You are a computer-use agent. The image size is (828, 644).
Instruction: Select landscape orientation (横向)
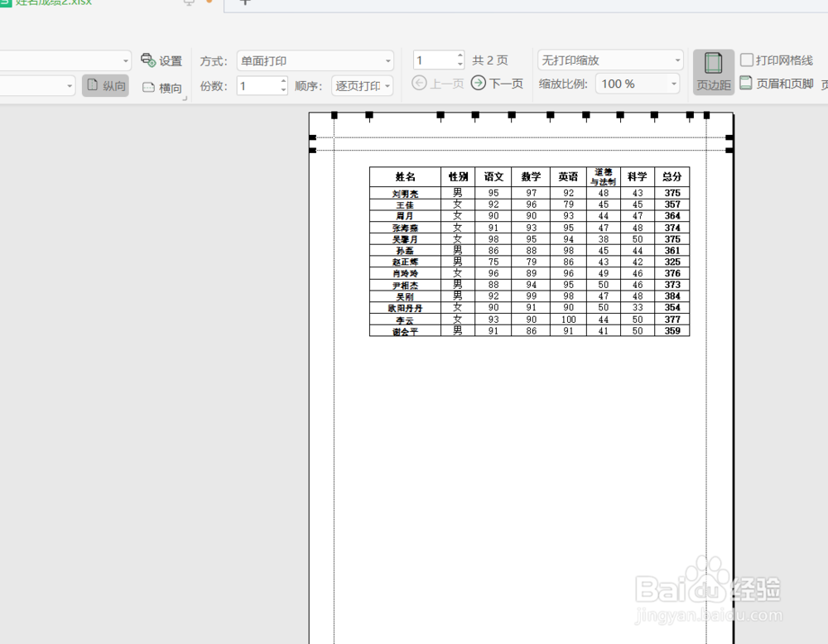161,88
